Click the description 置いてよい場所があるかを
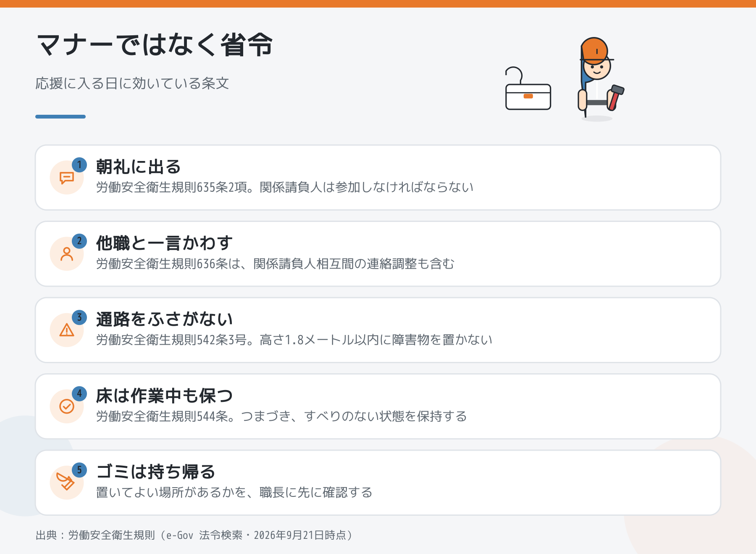The height and width of the screenshot is (554, 756). (x=234, y=492)
